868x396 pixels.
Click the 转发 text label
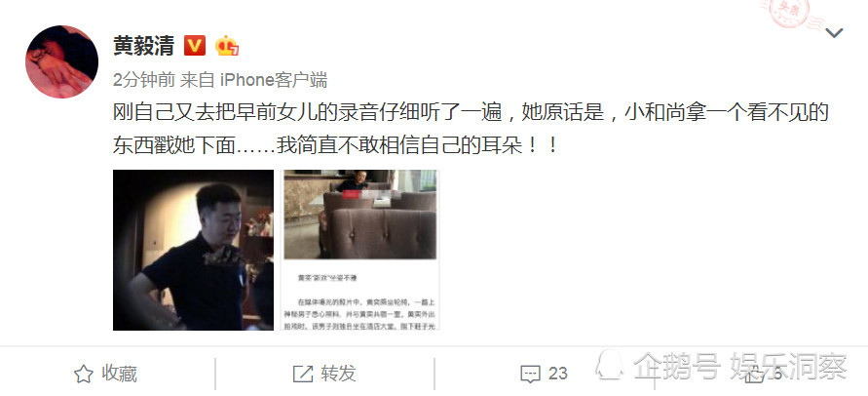338,375
